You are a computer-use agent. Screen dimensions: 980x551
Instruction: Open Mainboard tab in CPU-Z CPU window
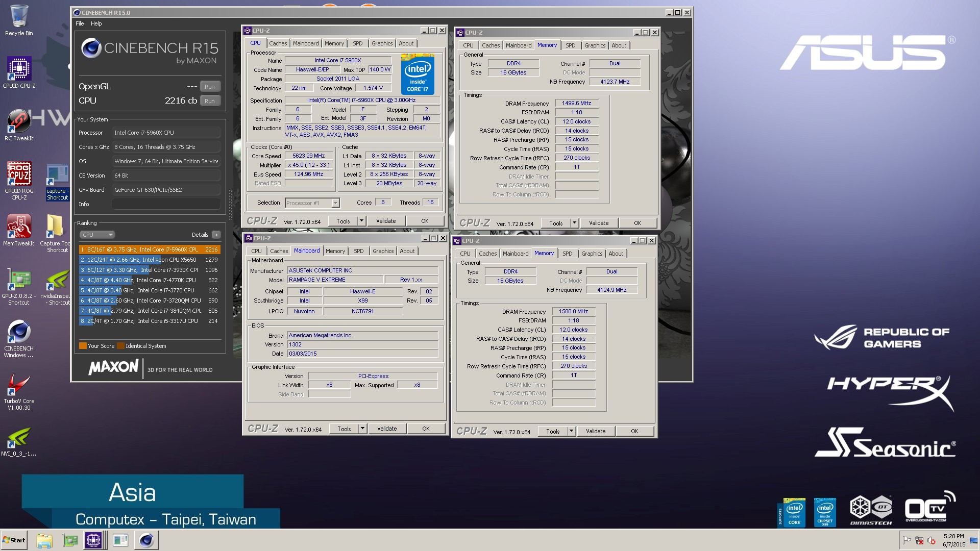[306, 43]
